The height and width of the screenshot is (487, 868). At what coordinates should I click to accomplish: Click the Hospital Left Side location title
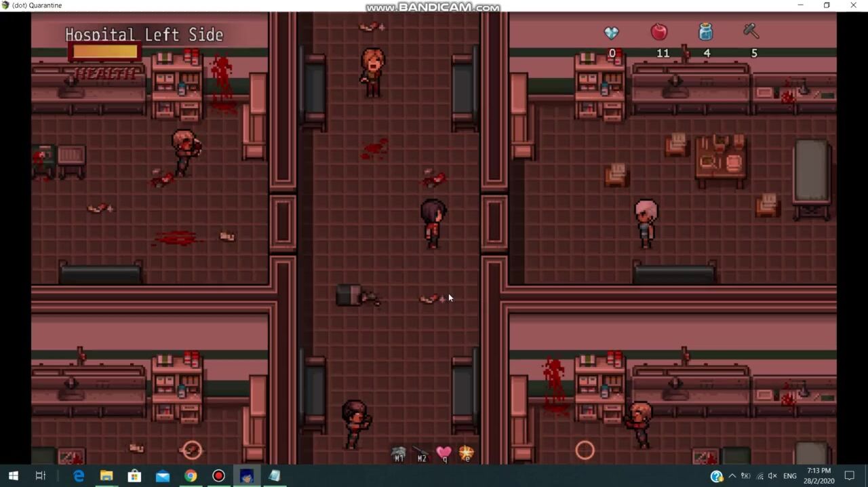tap(144, 35)
